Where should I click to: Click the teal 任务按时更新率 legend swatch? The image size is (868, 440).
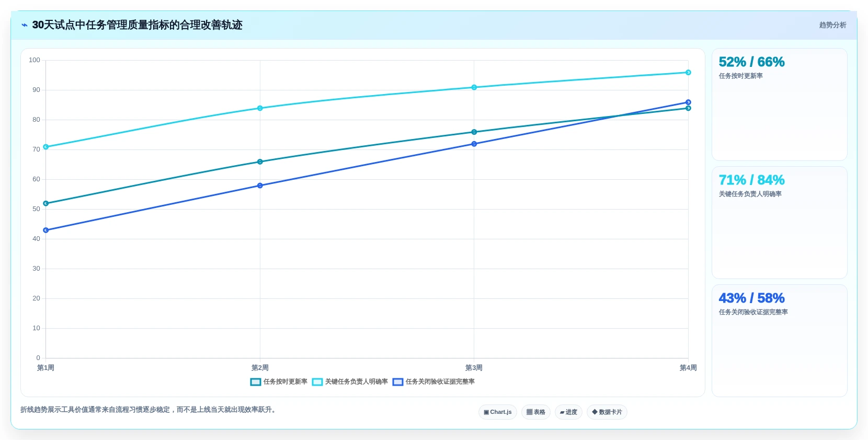tap(256, 382)
